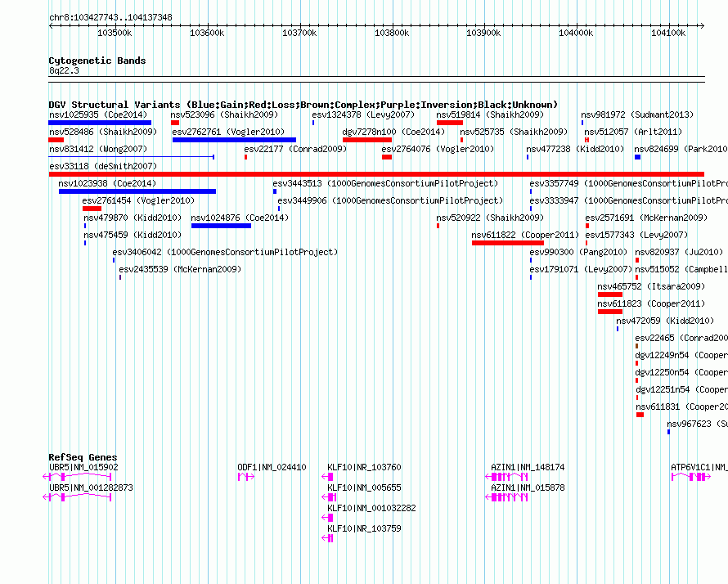This screenshot has height=584, width=728.
Task: Open the nsv520922 (Shaikh2009) label
Action: 490,218
